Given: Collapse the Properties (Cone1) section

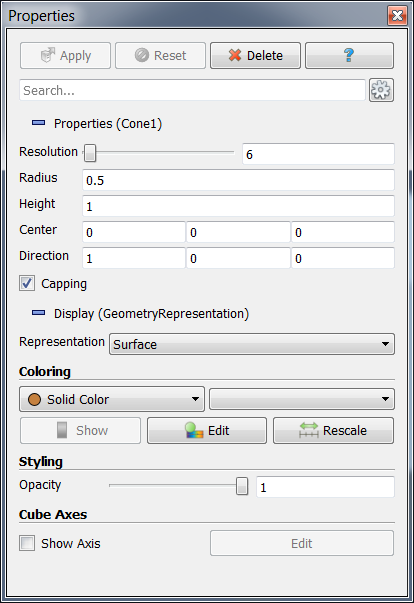Looking at the screenshot, I should [38, 123].
